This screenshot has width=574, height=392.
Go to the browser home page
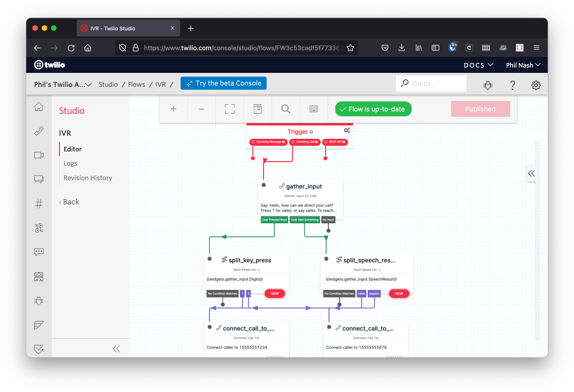pos(87,48)
